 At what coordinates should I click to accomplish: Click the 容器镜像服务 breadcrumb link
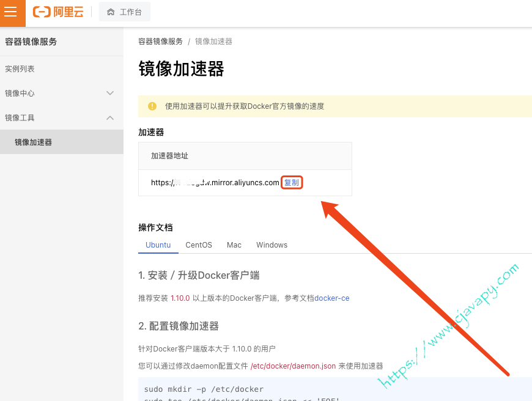pyautogui.click(x=160, y=42)
